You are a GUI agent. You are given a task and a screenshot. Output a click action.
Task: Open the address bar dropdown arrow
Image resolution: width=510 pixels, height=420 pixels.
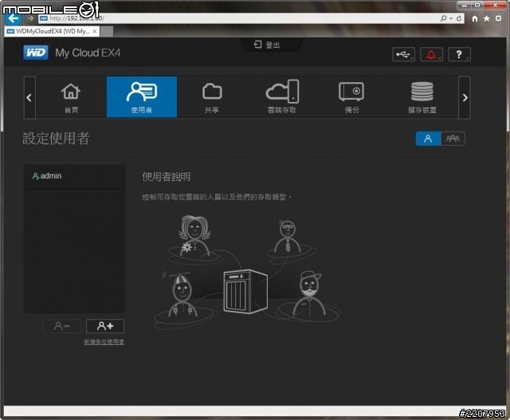[451, 18]
